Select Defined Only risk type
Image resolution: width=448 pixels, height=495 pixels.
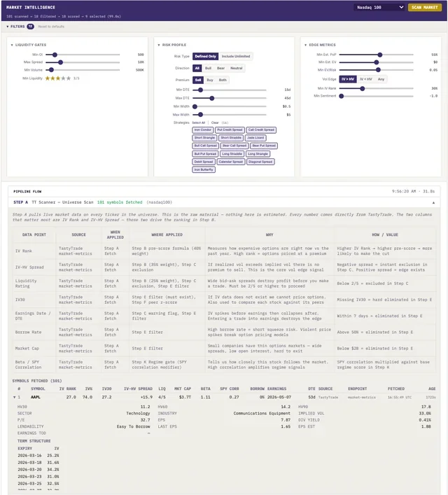[x=206, y=56]
